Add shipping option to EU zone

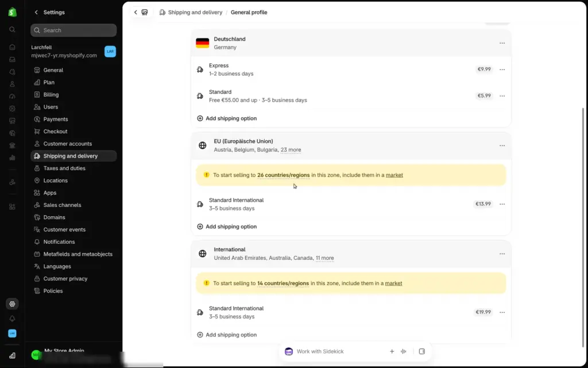tap(227, 227)
